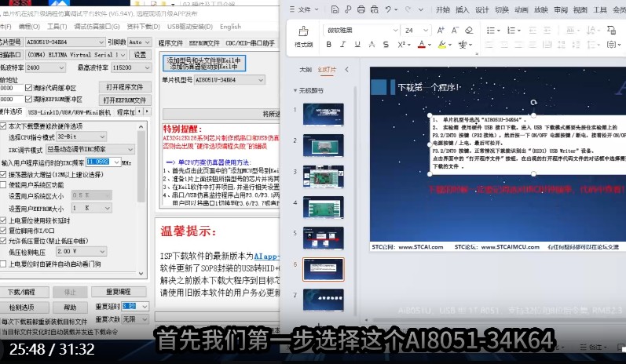This screenshot has width=626, height=364.
Task: Click the clear formatting eraser icon
Action: [470, 30]
